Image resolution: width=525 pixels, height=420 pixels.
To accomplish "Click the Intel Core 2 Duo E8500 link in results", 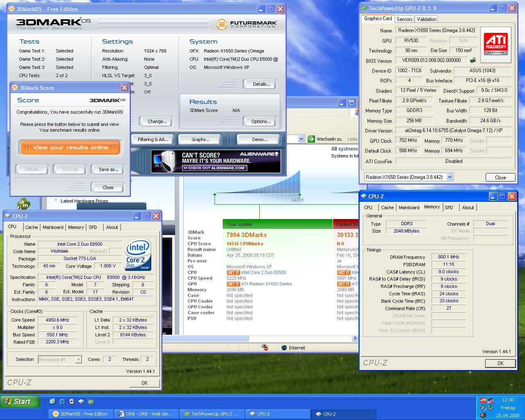I will [x=264, y=272].
